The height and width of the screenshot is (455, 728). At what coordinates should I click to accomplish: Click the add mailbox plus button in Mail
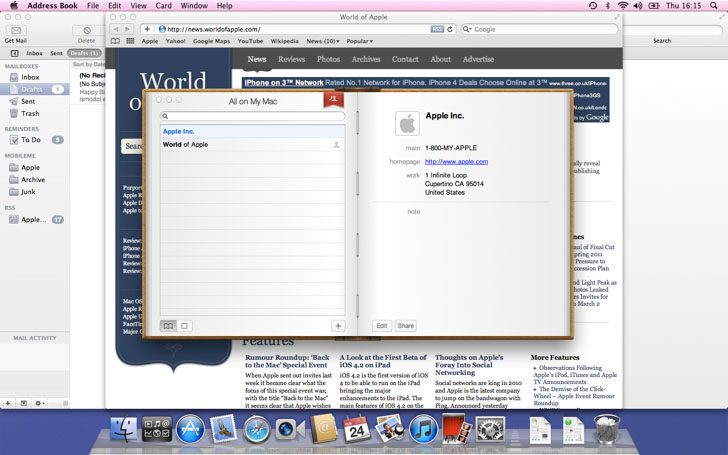click(7, 403)
